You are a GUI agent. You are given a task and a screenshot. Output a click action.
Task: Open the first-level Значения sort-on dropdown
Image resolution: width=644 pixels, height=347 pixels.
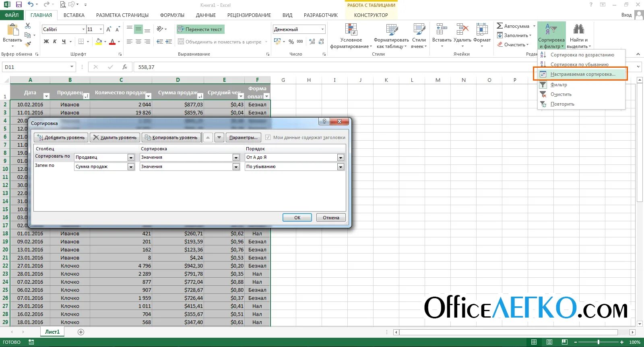click(x=236, y=157)
